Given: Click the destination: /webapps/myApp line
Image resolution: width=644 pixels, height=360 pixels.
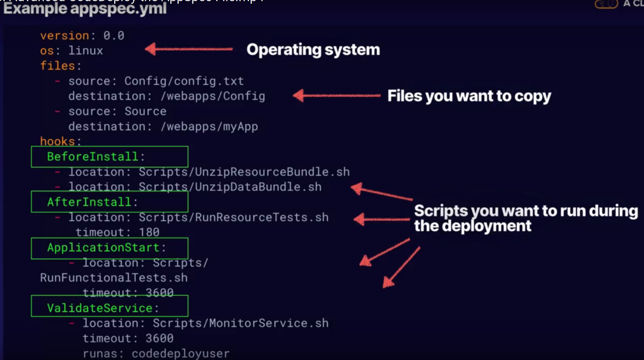Looking at the screenshot, I should [163, 126].
